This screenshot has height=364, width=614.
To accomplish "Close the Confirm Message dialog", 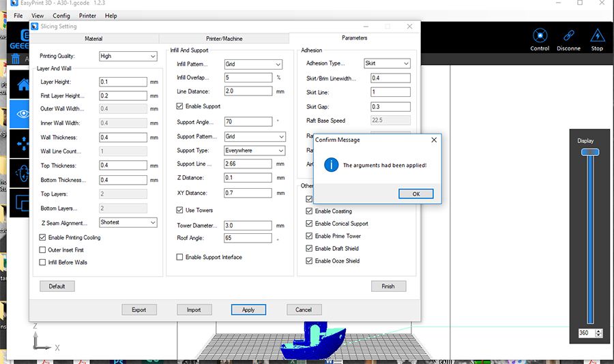I will 434,140.
